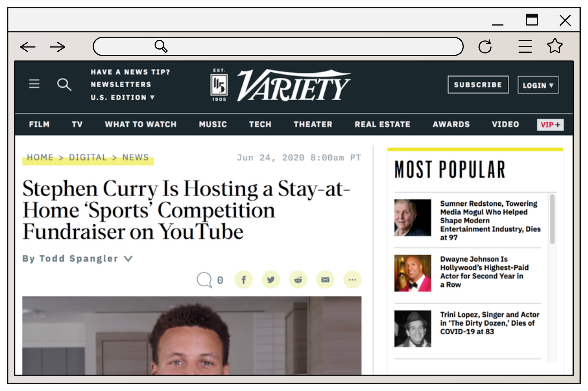Open the browser hamburger menu icon

[525, 46]
